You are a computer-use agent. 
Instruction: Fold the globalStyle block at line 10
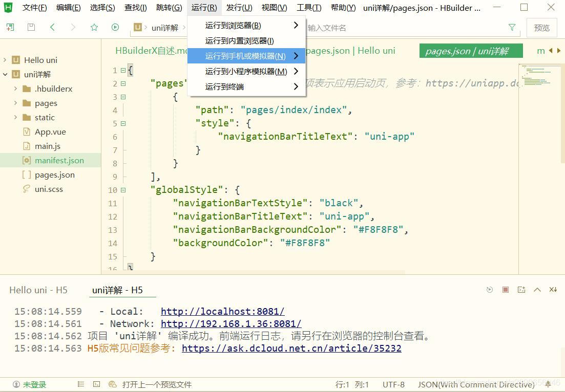(x=123, y=190)
